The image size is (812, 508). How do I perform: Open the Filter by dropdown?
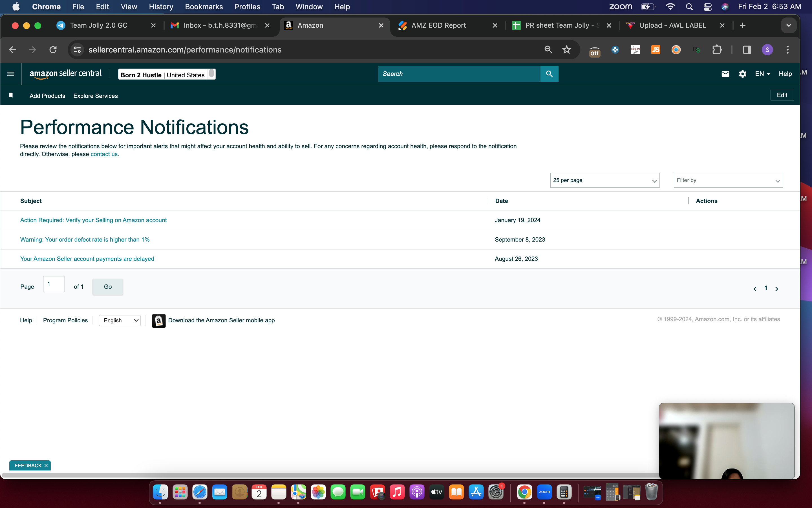pos(728,180)
